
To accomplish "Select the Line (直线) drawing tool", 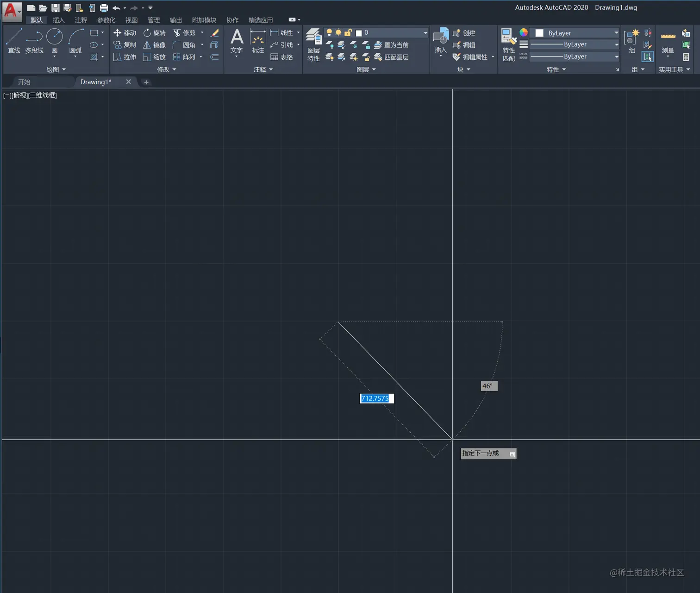I will pyautogui.click(x=14, y=41).
